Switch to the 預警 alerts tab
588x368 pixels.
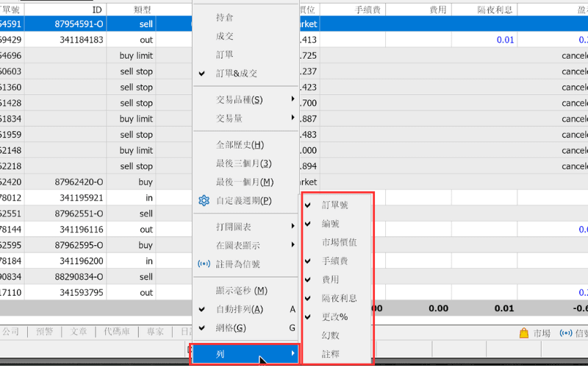coord(44,332)
